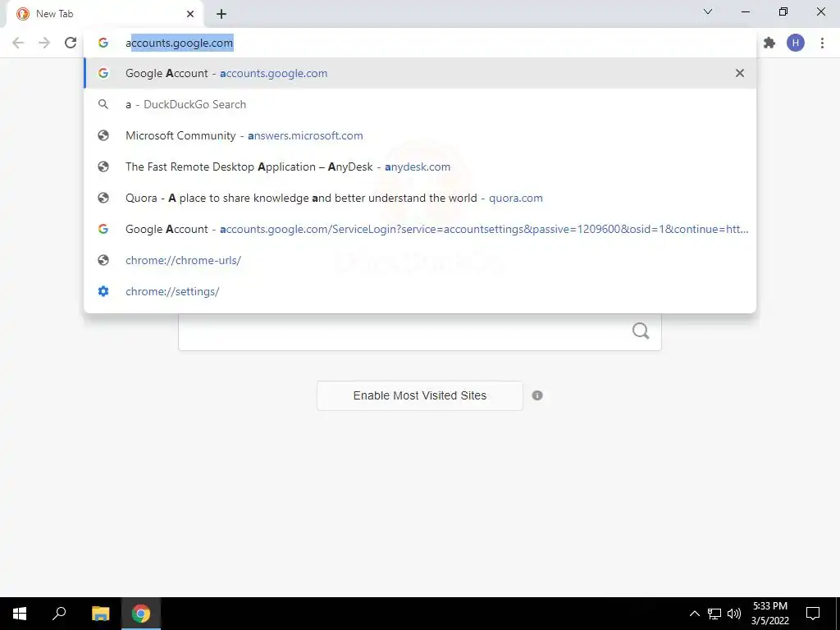Screen dimensions: 840x630
Task: Open the Extensions puzzle icon
Action: 769,43
